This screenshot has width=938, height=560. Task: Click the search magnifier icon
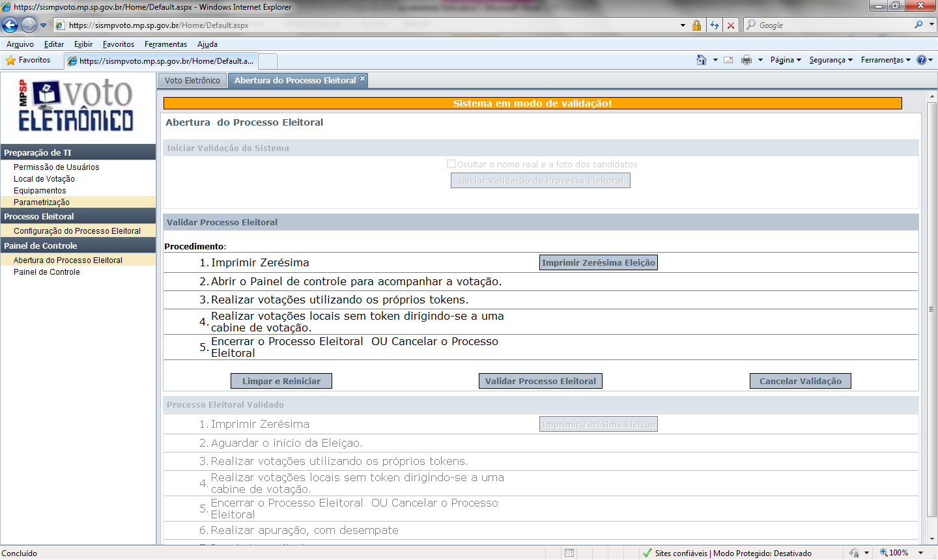(x=918, y=25)
